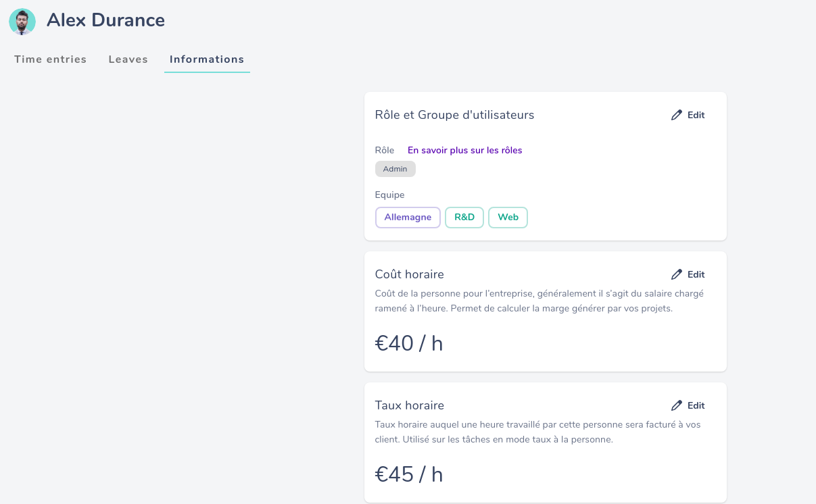Click Edit label for Taux horaire
The height and width of the screenshot is (504, 816).
(696, 405)
